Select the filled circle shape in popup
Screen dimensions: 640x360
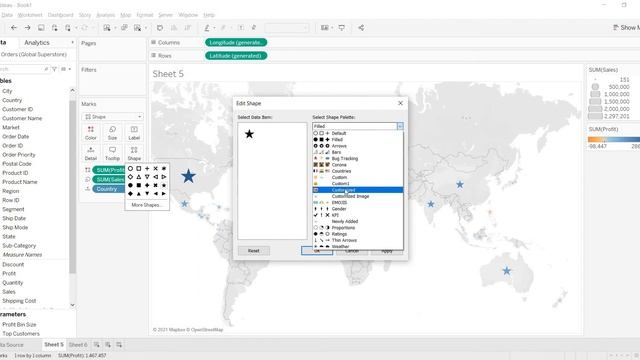130,185
